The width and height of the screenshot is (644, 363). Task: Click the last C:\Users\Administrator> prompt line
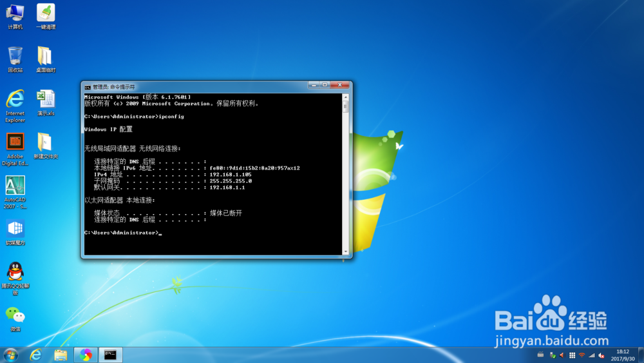pos(123,233)
